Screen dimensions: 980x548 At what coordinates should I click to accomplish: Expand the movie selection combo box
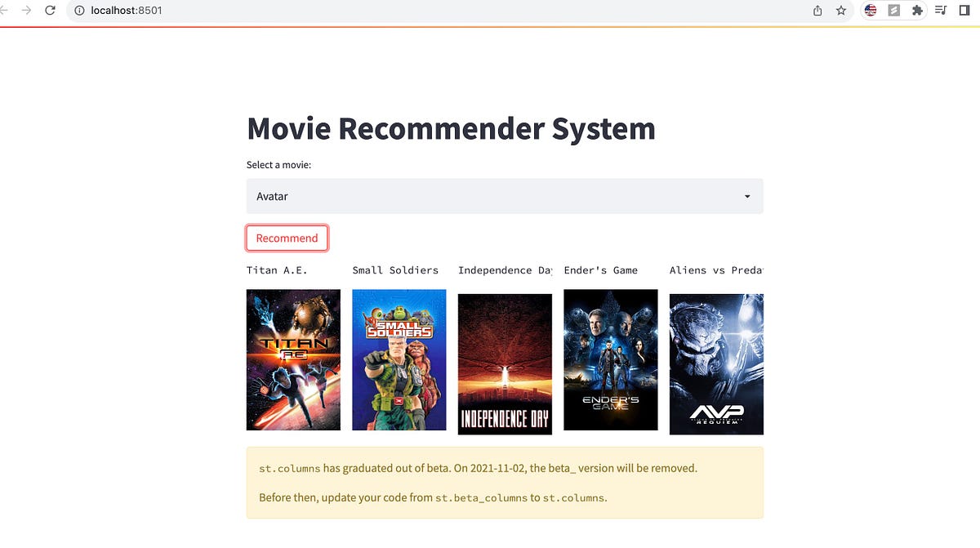(x=505, y=196)
